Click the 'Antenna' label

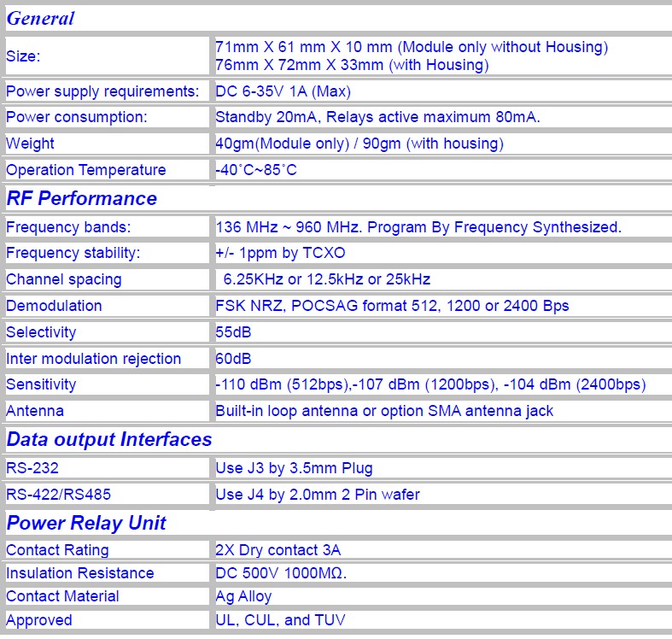click(35, 411)
